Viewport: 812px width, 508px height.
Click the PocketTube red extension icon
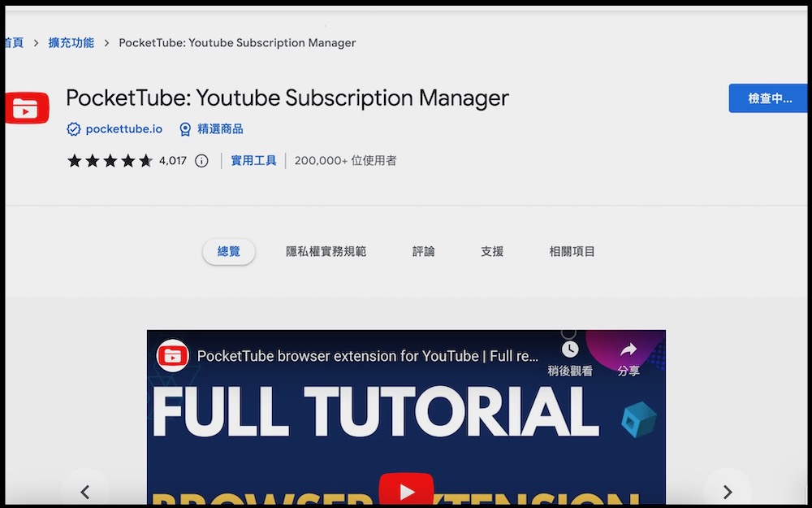click(27, 108)
